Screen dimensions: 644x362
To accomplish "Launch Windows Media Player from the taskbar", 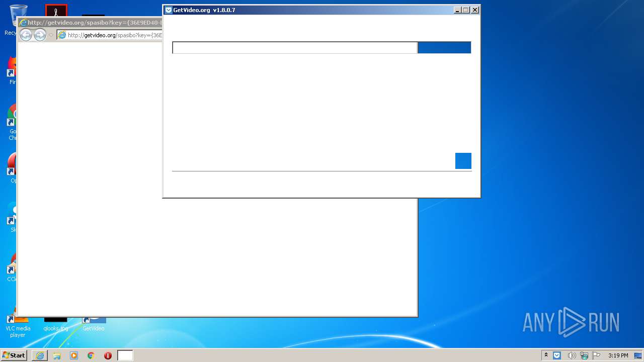I will point(74,355).
